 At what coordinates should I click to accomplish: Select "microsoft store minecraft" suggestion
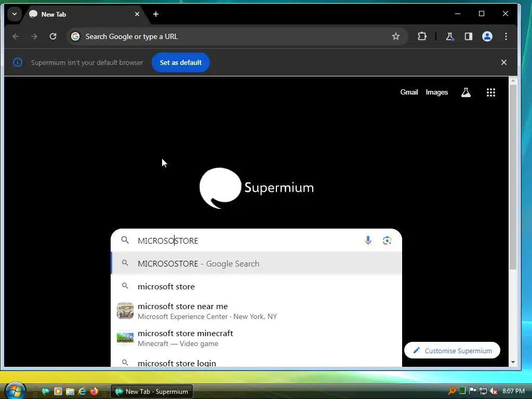coord(257,338)
